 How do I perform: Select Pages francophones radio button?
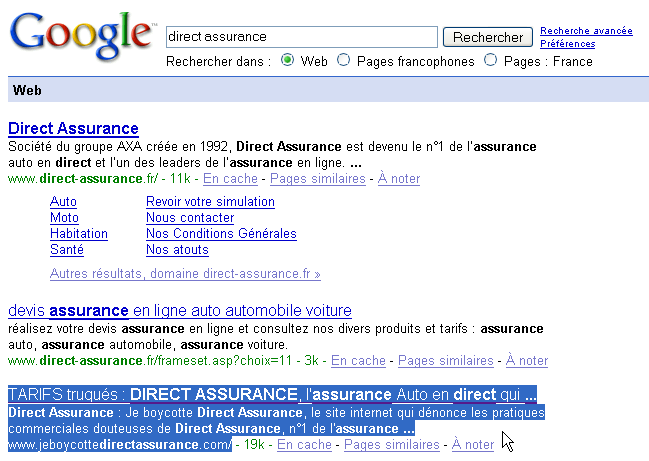click(x=343, y=60)
